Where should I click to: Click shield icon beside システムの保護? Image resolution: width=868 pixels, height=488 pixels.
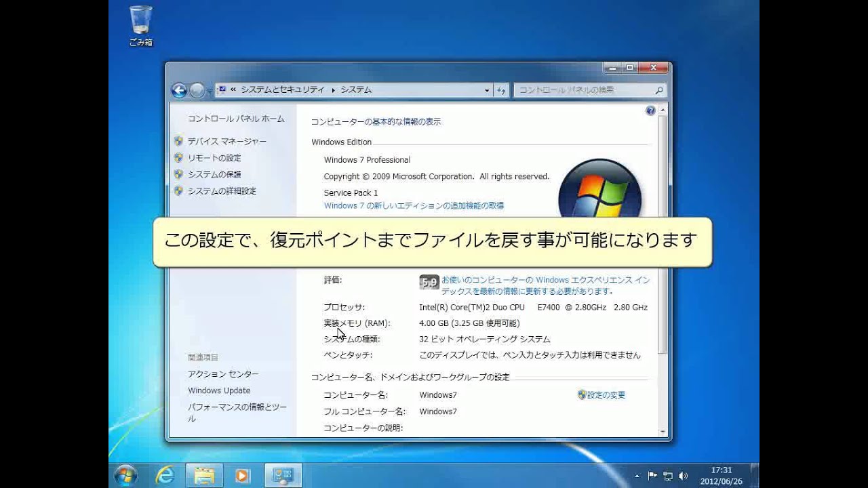pos(178,174)
